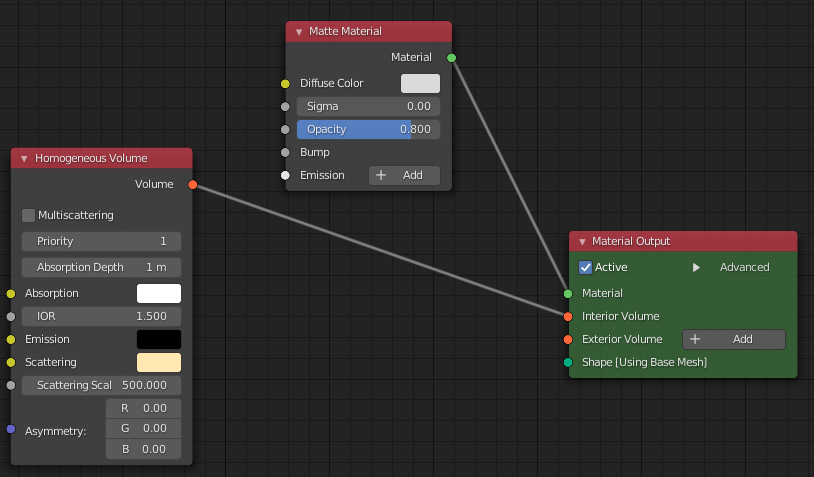Image resolution: width=814 pixels, height=477 pixels.
Task: Click the Matte Material output socket
Action: tap(451, 58)
